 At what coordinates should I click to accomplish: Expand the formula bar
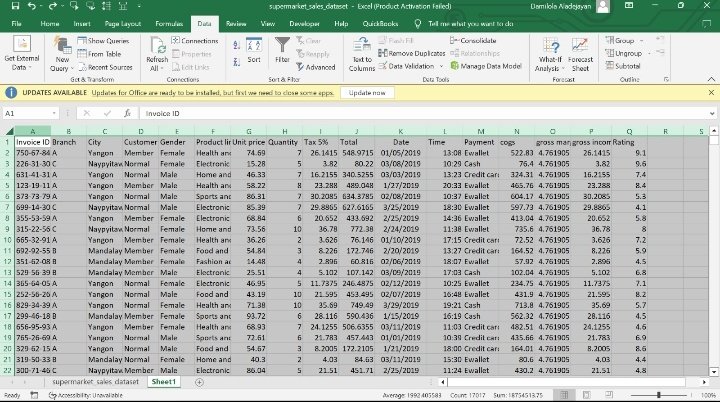click(x=712, y=113)
